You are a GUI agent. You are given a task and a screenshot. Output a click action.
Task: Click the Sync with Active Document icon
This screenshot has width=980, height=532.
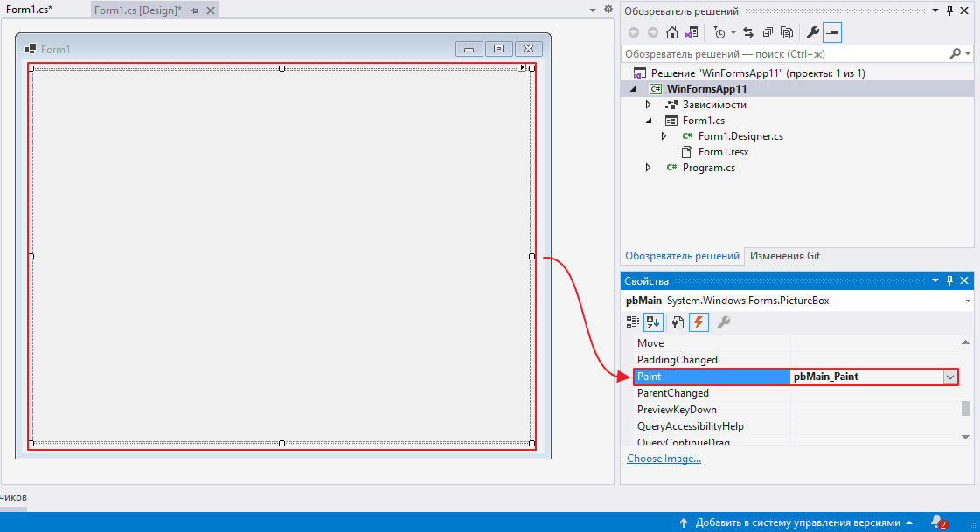(748, 32)
